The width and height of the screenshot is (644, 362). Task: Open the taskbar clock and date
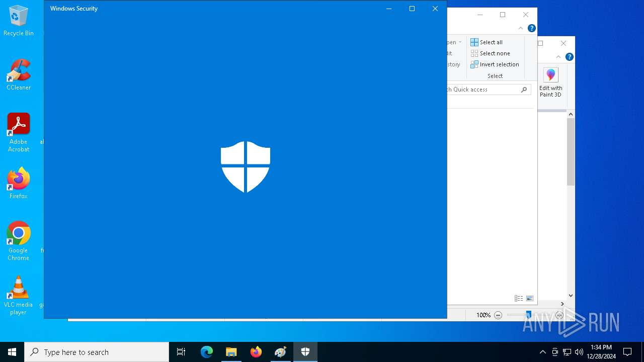[x=601, y=352]
